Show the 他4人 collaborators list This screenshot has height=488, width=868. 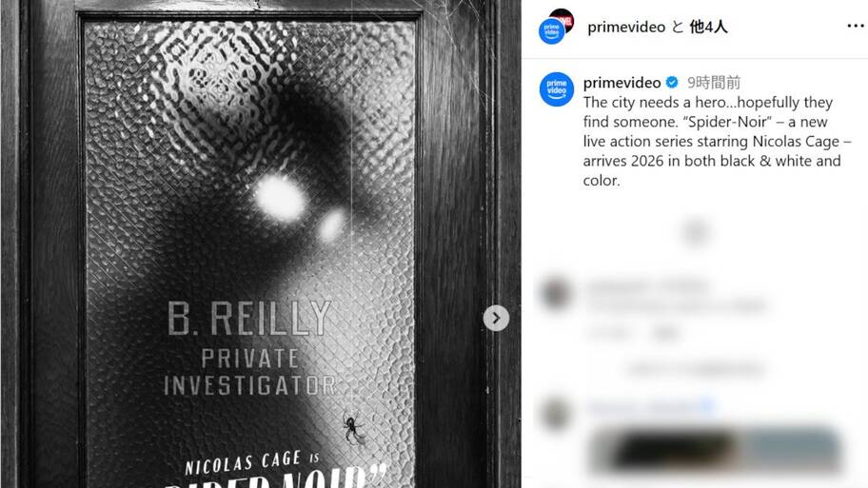[x=708, y=27]
